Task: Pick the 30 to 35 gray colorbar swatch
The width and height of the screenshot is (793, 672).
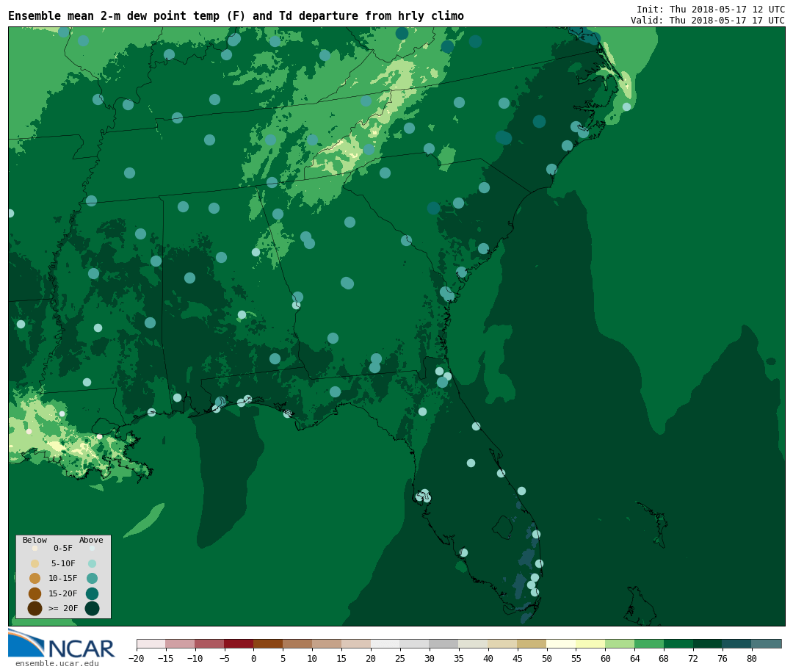Action: click(444, 643)
